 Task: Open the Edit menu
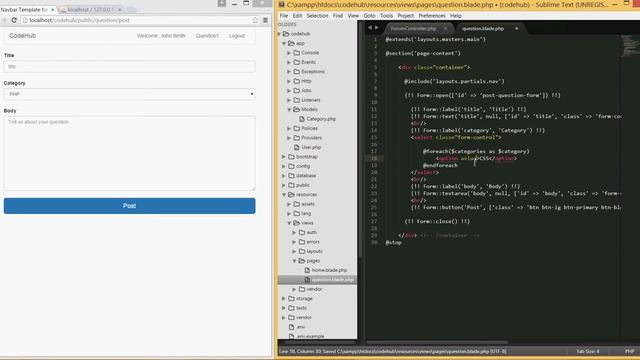pos(297,16)
